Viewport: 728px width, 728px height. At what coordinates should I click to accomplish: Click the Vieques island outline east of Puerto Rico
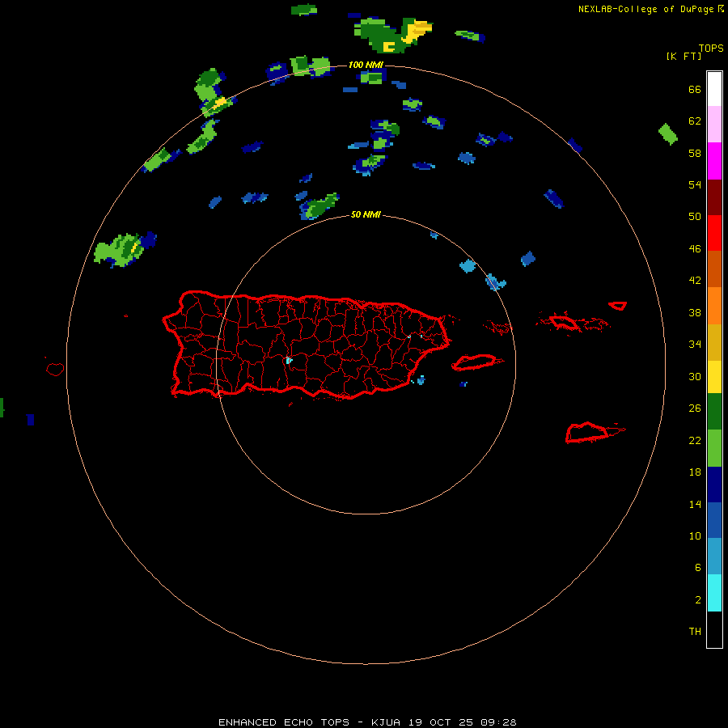[x=476, y=362]
